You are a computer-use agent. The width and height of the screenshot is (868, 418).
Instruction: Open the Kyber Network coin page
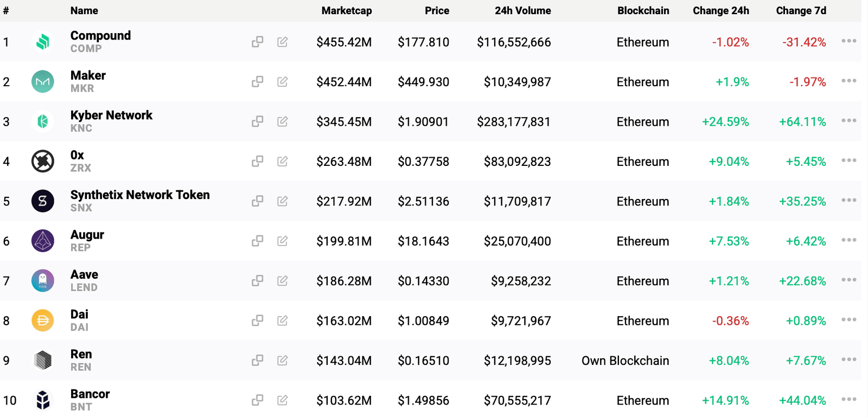(111, 115)
